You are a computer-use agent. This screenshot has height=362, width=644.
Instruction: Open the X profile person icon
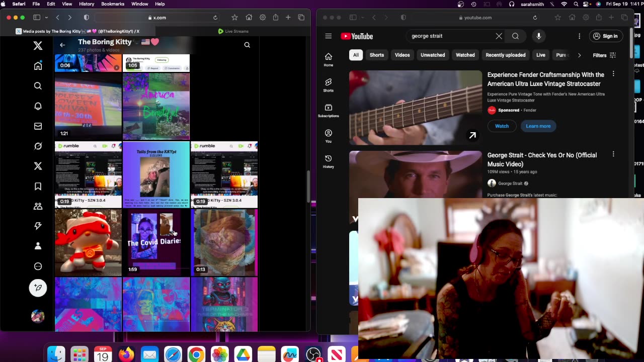tap(38, 246)
